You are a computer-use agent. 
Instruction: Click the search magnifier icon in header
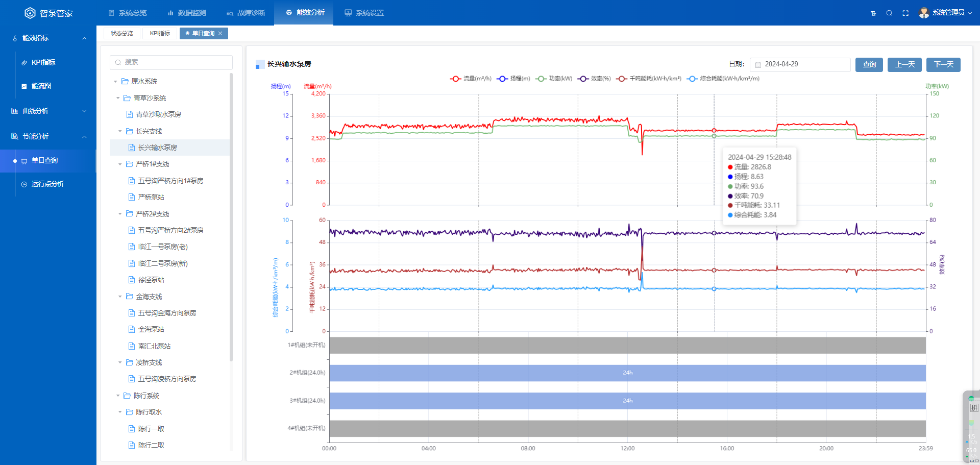[x=889, y=13]
